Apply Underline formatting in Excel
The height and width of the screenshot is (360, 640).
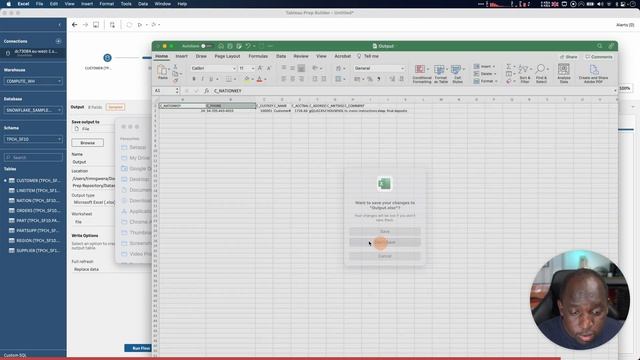click(x=211, y=79)
